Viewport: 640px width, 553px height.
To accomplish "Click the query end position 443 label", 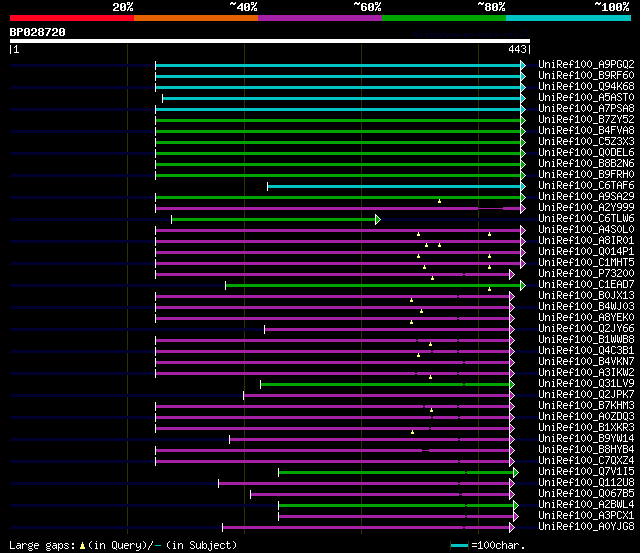I will pyautogui.click(x=517, y=49).
